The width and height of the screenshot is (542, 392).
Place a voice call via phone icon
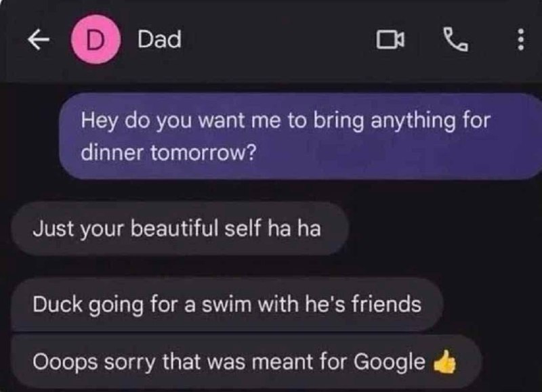(x=456, y=39)
